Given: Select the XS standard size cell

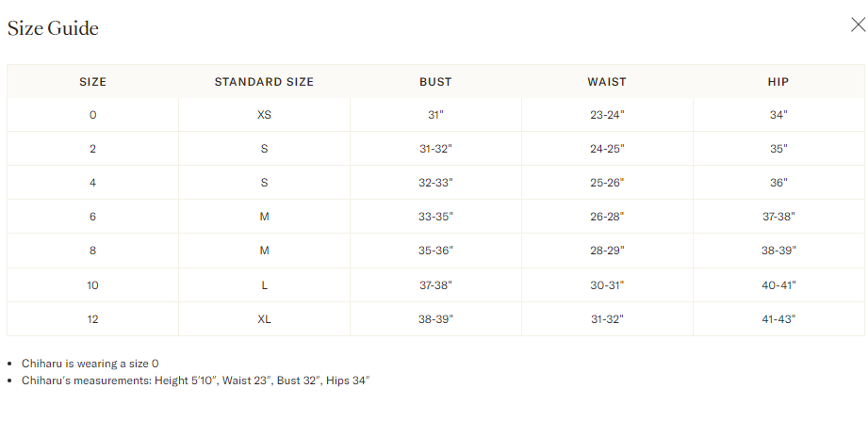Looking at the screenshot, I should click(x=264, y=115).
